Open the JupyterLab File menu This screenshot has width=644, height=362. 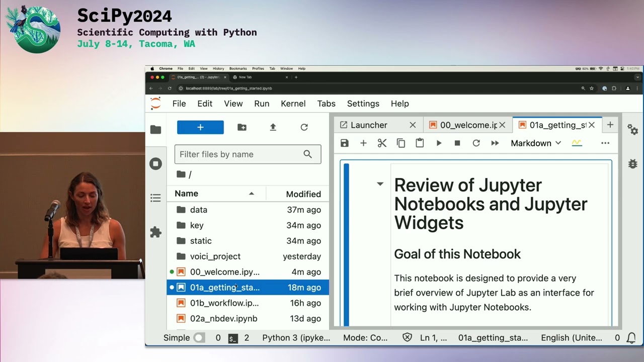click(179, 104)
